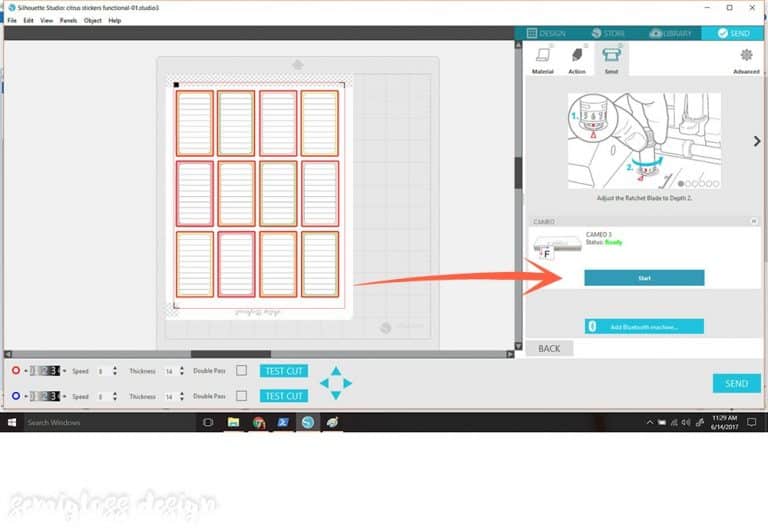Image resolution: width=768 pixels, height=528 pixels.
Task: Enable Double Pass for red line
Action: tap(242, 371)
